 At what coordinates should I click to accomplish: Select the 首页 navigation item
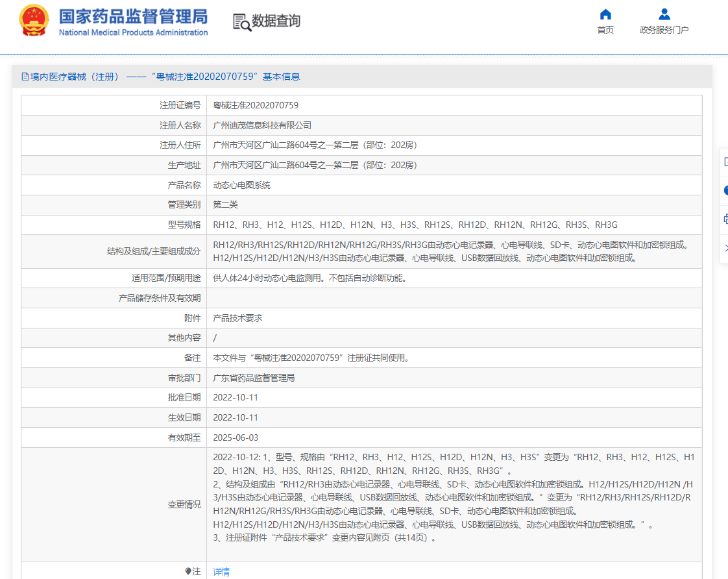(x=605, y=29)
